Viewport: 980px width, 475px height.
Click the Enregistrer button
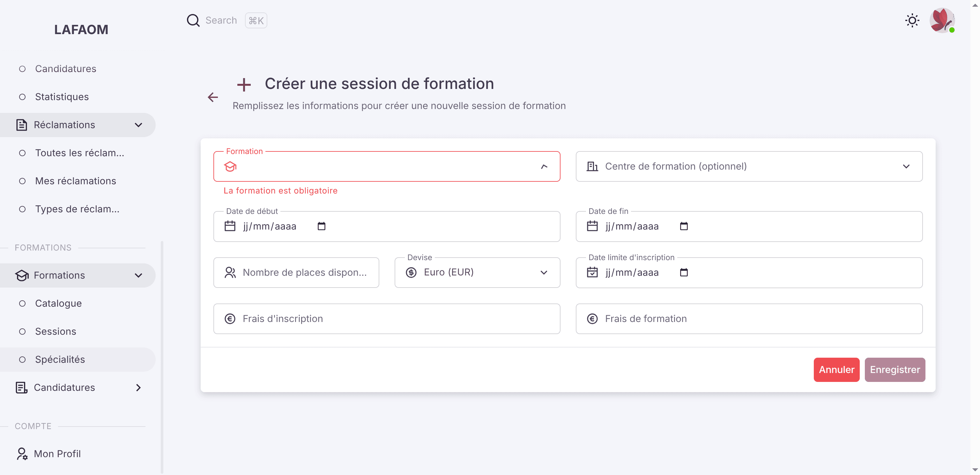895,370
